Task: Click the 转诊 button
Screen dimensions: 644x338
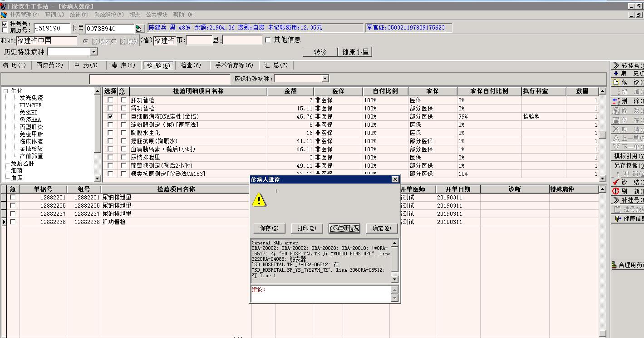Action: (x=320, y=52)
